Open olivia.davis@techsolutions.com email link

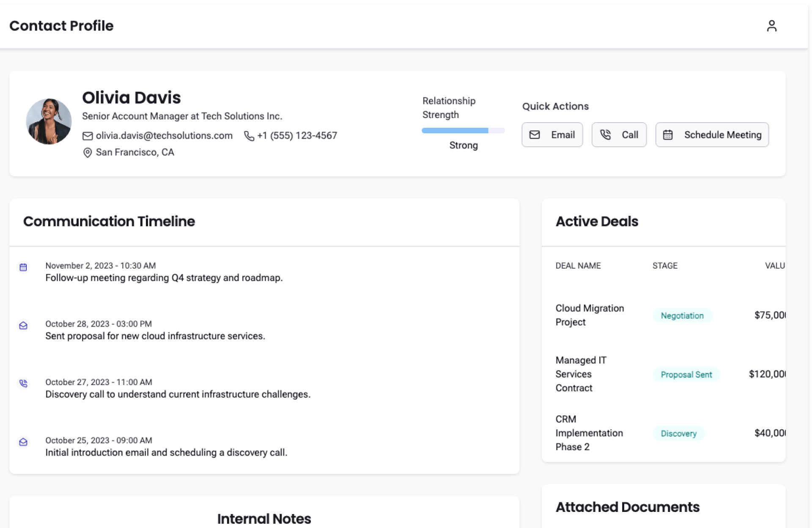tap(164, 136)
